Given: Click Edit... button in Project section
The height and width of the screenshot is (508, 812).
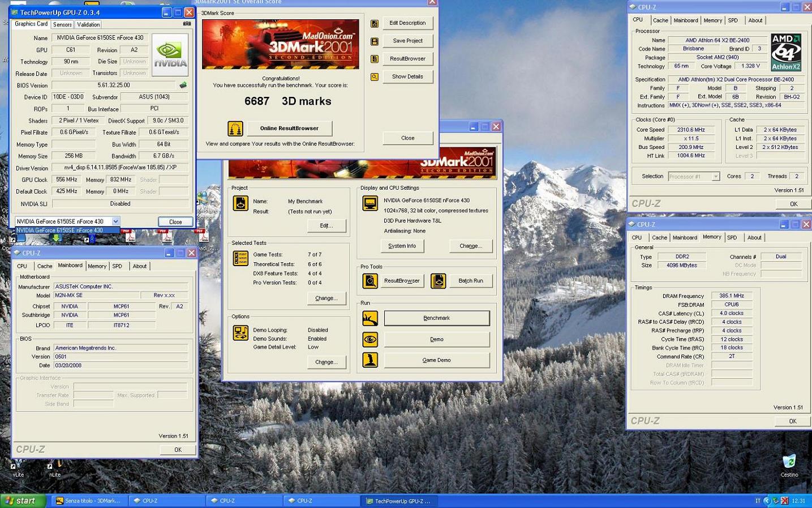Looking at the screenshot, I should [326, 225].
